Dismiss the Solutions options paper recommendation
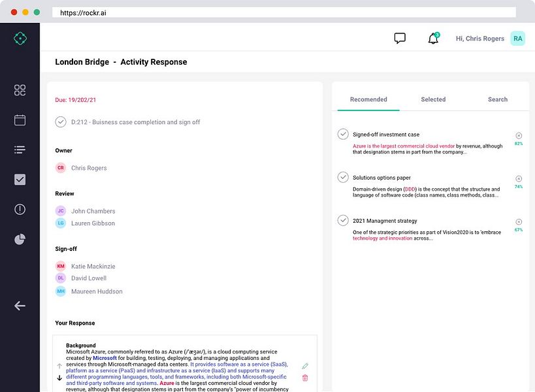The image size is (535, 392). coord(519,178)
